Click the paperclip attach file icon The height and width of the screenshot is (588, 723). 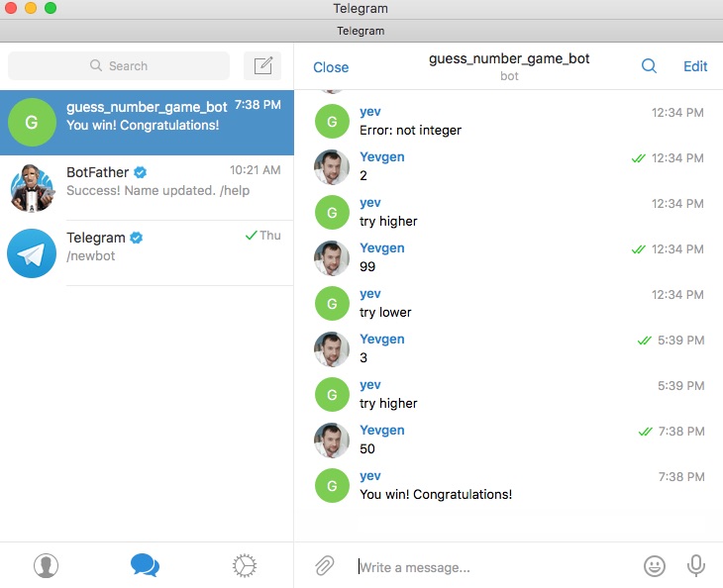pos(325,566)
